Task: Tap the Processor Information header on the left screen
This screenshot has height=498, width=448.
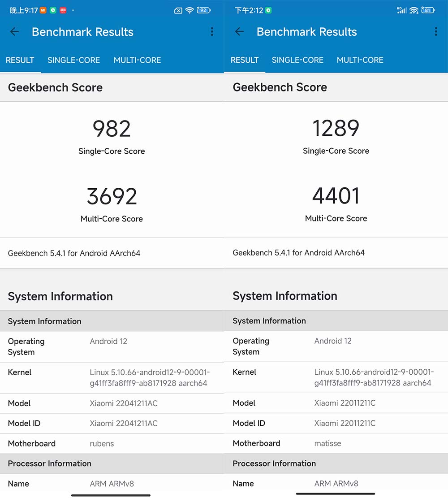Action: (x=50, y=463)
